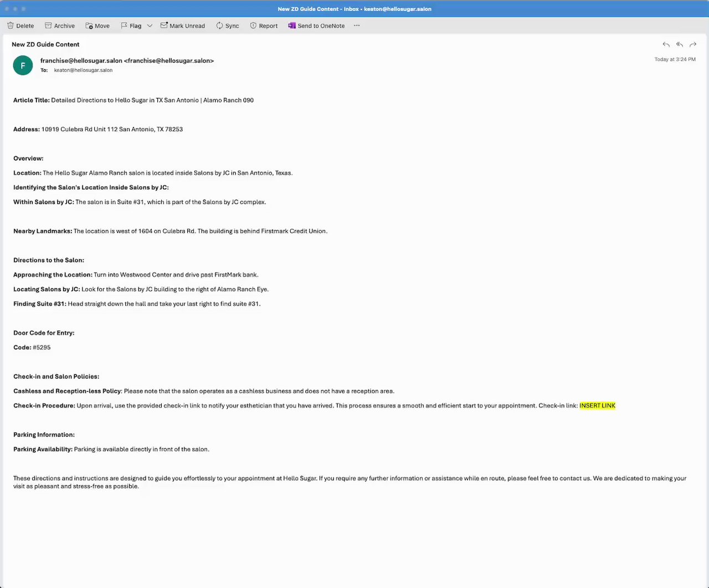The height and width of the screenshot is (588, 709).
Task: Click the Article Title line text
Action: (x=133, y=100)
